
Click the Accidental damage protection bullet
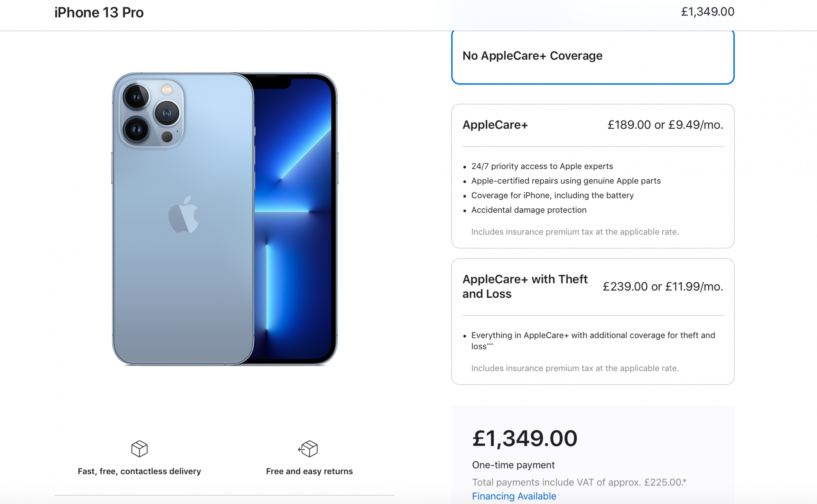[529, 210]
